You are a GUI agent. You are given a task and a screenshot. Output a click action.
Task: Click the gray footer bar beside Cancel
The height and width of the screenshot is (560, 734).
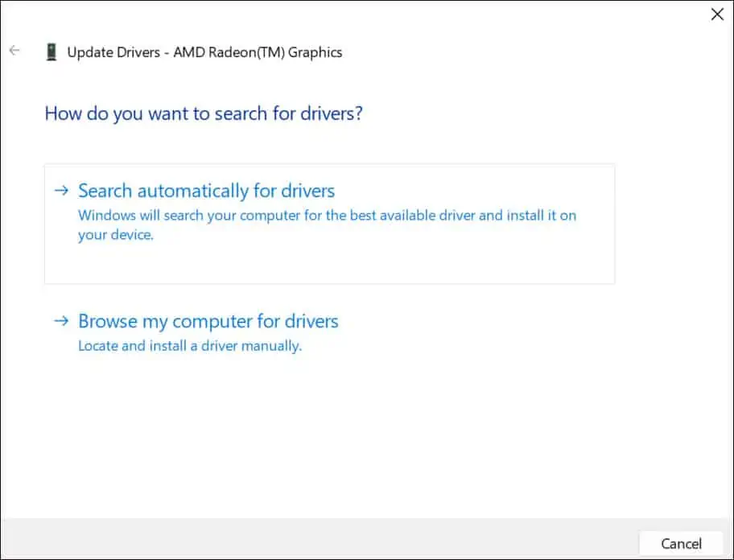[x=319, y=539]
